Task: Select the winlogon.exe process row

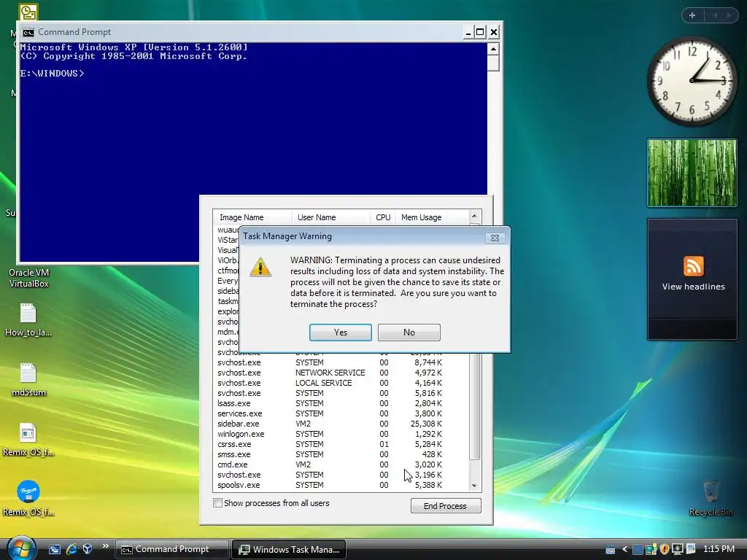Action: tap(341, 434)
